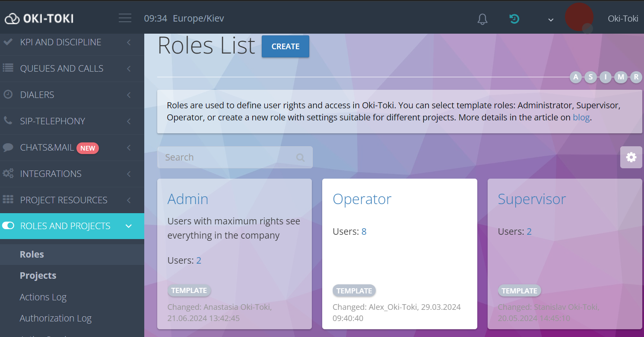Click 'Changed: Anastasia Oki-Toki' text on Admin card
644x337 pixels.
220,313
